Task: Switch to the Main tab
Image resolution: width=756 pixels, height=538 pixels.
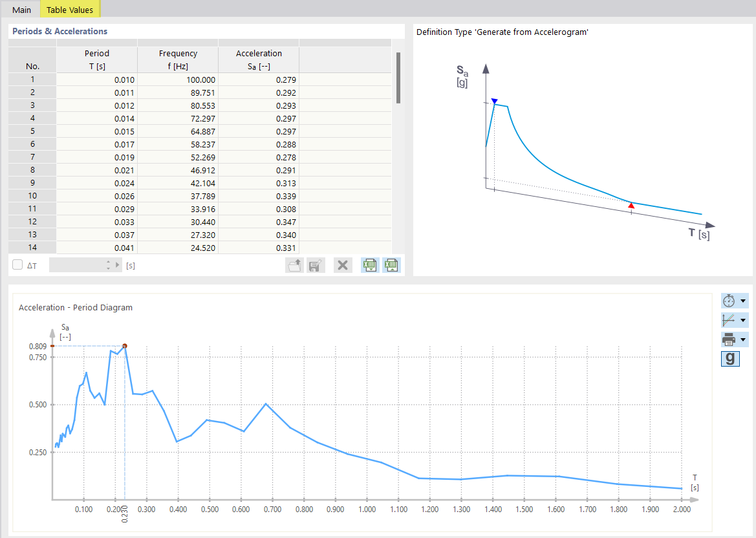Action: tap(21, 10)
